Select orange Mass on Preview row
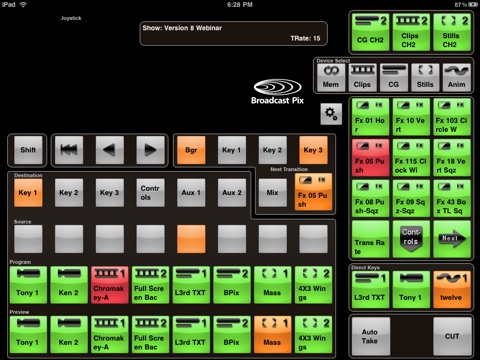The height and width of the screenshot is (360, 480). point(272,334)
